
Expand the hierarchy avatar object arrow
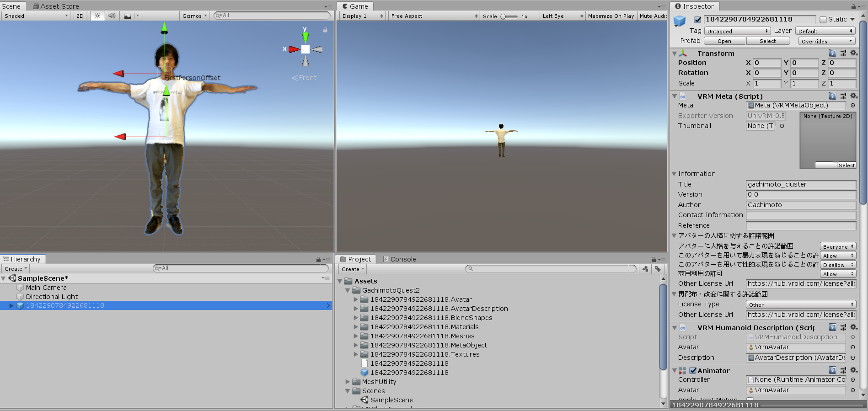(11, 305)
